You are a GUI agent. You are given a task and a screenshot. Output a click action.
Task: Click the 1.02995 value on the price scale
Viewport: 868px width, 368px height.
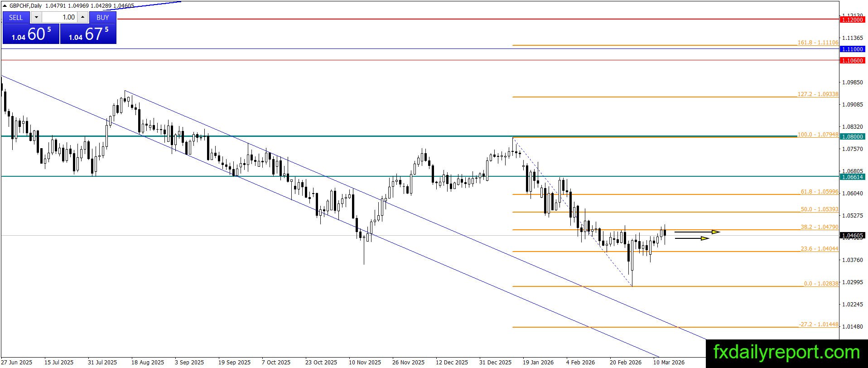coord(852,282)
